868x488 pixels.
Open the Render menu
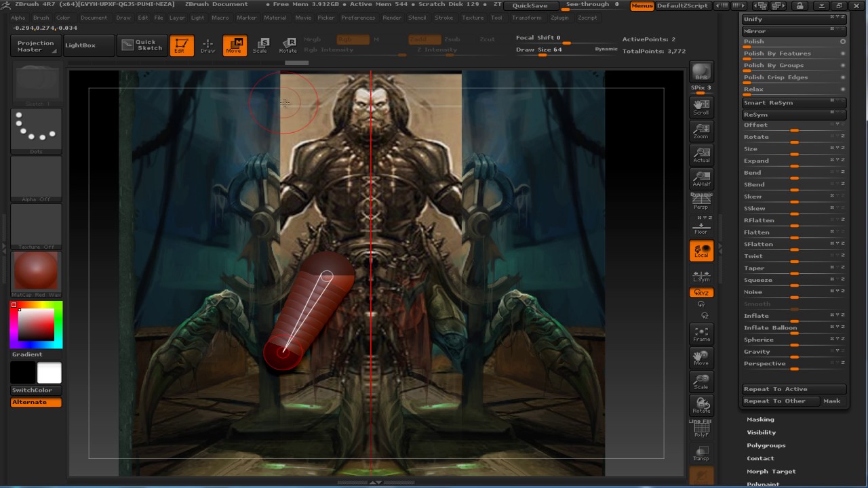(x=392, y=18)
